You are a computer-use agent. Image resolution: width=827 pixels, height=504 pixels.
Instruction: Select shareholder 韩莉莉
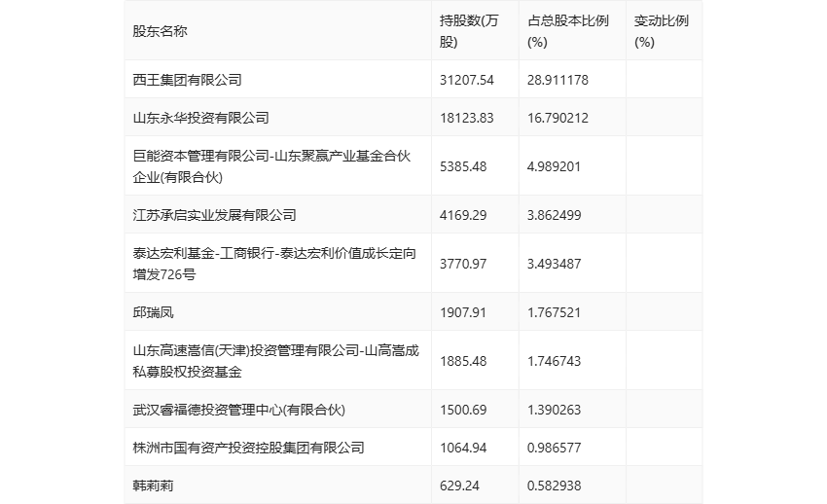[153, 486]
